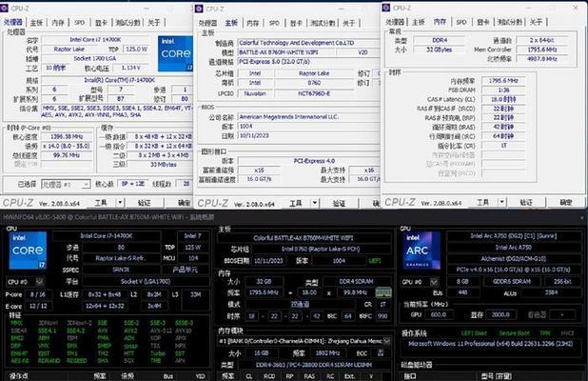Expand the 工具 arrow in CPU-Z processor window
588x381 pixels.
pos(120,203)
